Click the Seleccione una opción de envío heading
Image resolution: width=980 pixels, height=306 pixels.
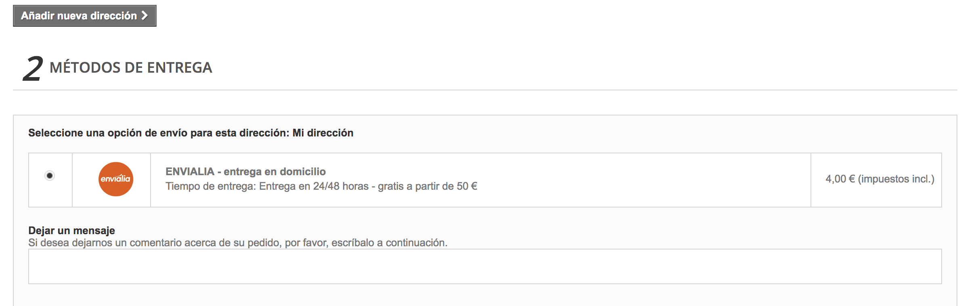pyautogui.click(x=158, y=133)
